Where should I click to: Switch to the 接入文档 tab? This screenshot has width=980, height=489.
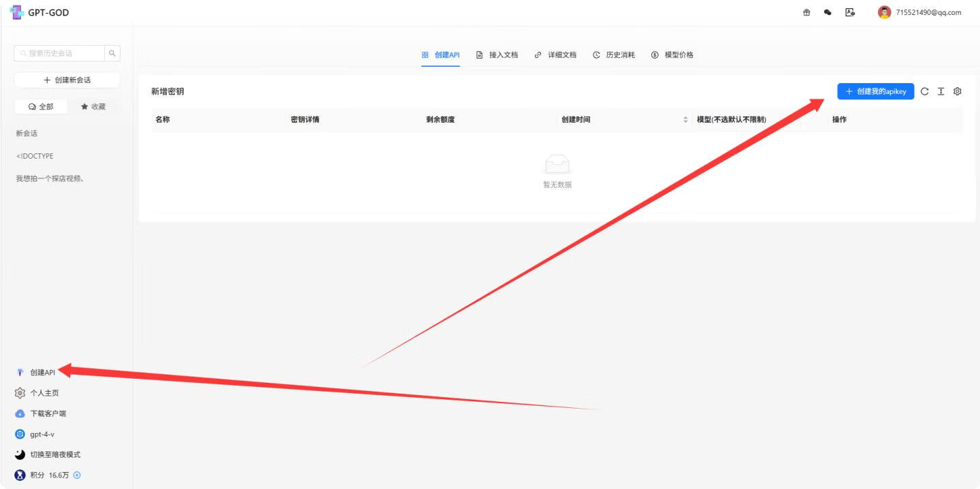[x=497, y=54]
